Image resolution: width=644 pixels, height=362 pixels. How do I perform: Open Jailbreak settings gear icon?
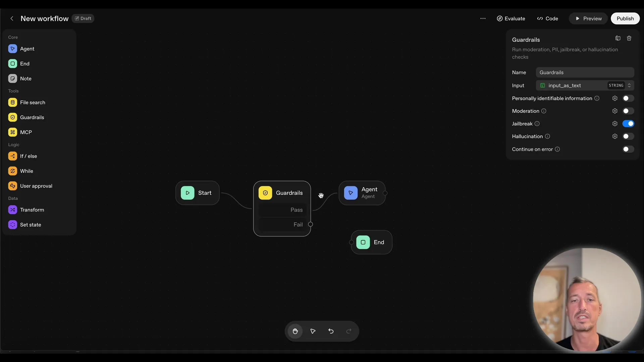pos(614,124)
